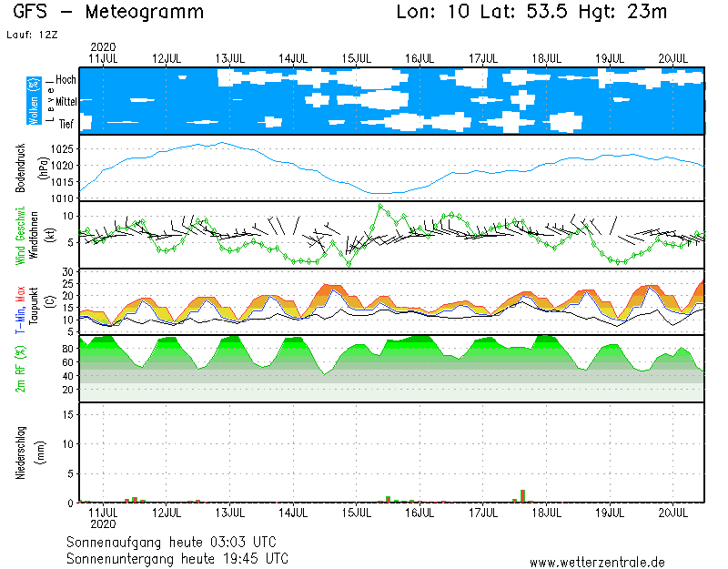The width and height of the screenshot is (728, 569).
Task: Select the "1010" pressure axis value
Action: tap(62, 198)
